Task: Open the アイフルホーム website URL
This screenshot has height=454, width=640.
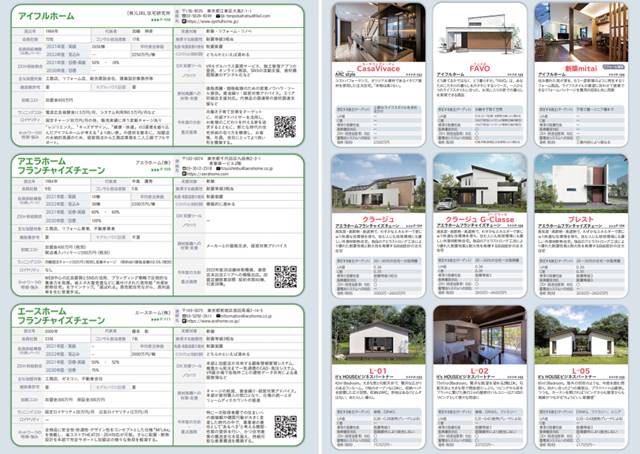Action: click(x=212, y=21)
